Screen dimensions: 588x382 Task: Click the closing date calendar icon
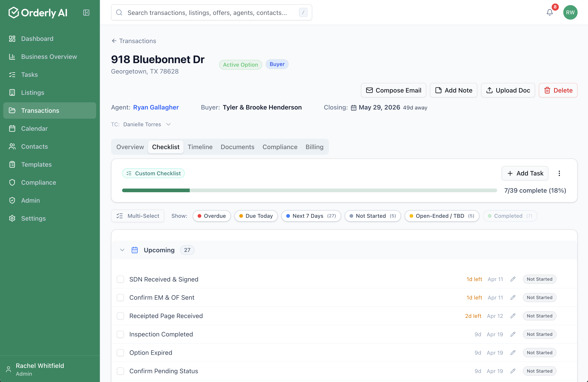[354, 108]
